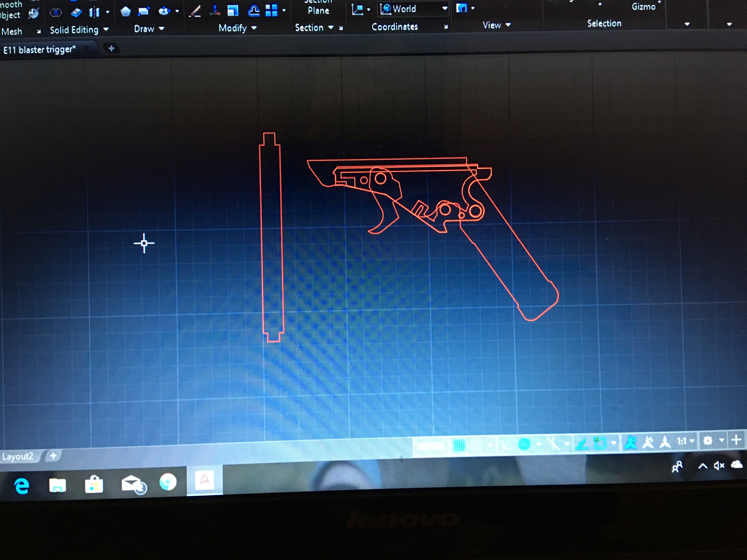Toggle polar tracking circle icon

click(524, 444)
